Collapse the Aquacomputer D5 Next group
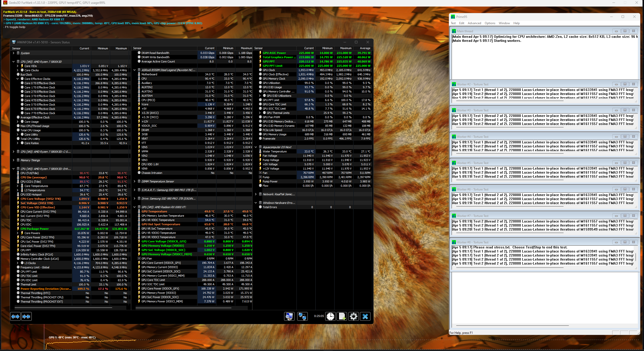Image resolution: width=644 pixels, height=351 pixels. click(x=256, y=147)
